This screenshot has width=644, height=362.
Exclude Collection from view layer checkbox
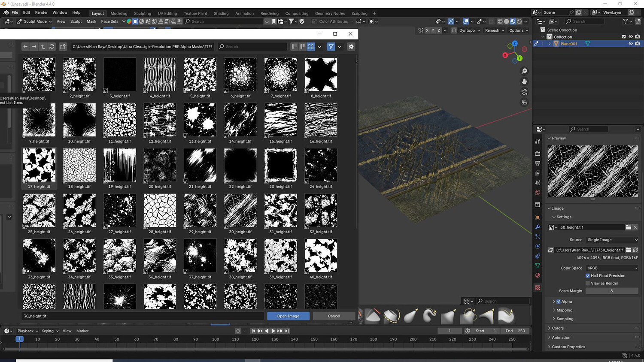624,37
